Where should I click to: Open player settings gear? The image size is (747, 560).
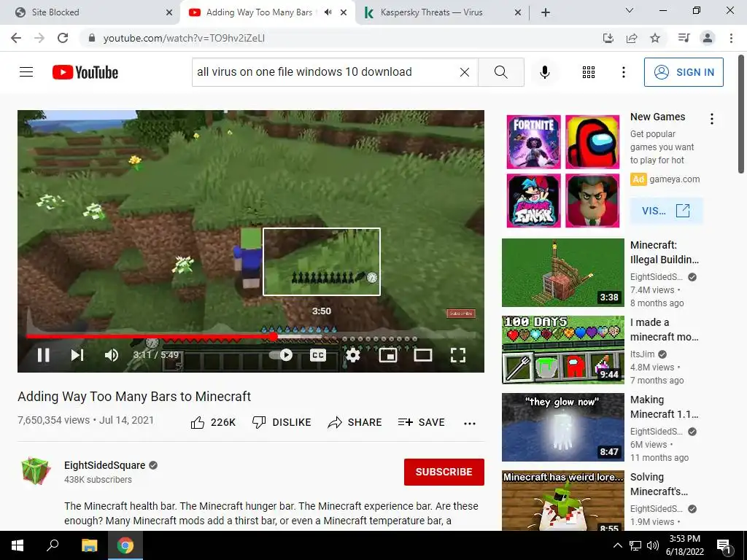352,355
